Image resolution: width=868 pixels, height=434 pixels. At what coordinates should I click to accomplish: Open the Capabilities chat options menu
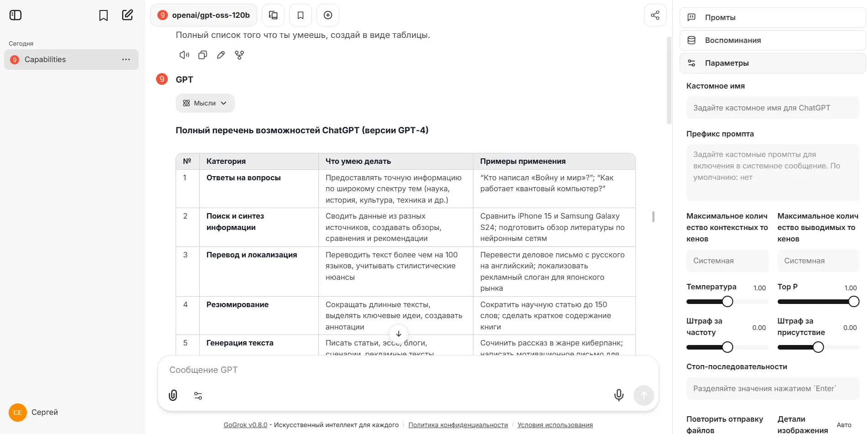pos(126,60)
